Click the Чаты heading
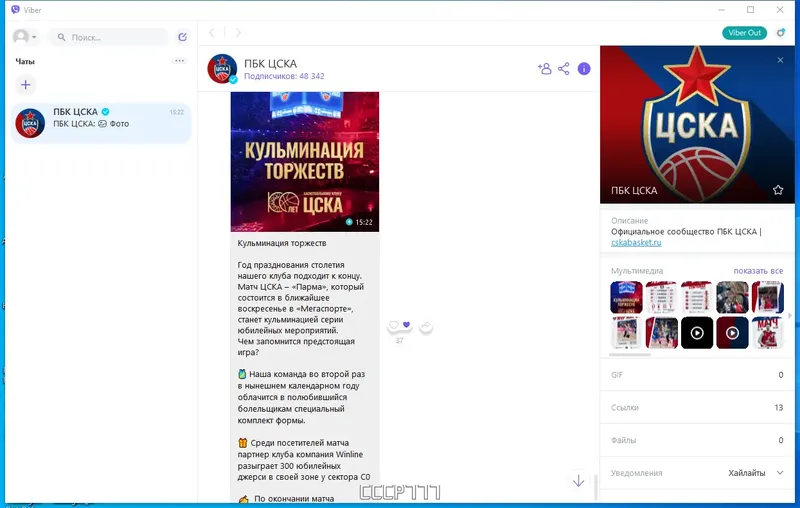Viewport: 800px width, 508px height. click(x=25, y=61)
